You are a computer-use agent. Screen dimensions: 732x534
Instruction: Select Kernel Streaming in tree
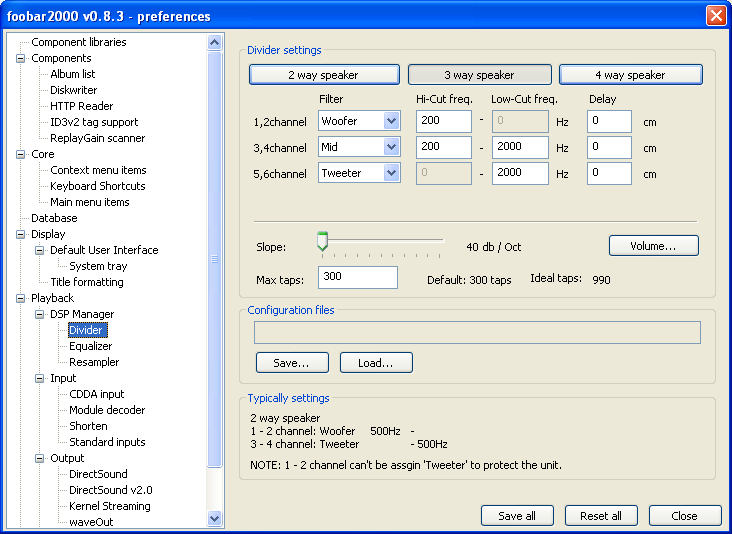(110, 506)
